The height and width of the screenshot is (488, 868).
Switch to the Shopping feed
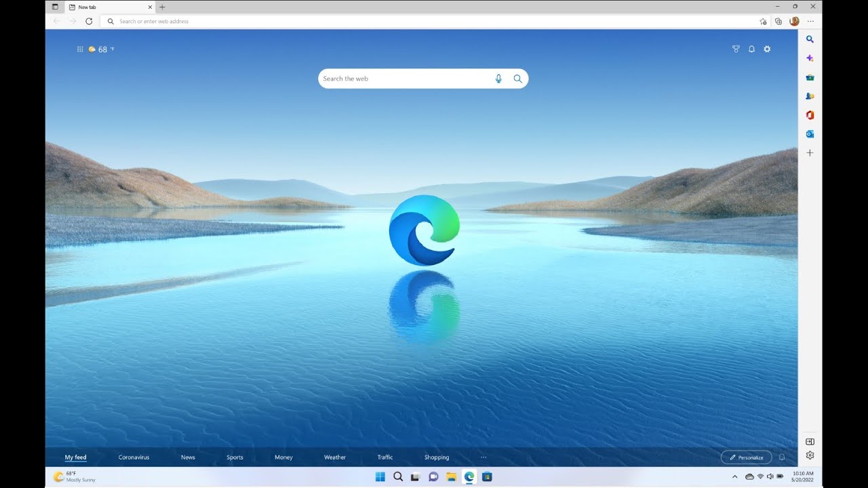[x=437, y=457]
